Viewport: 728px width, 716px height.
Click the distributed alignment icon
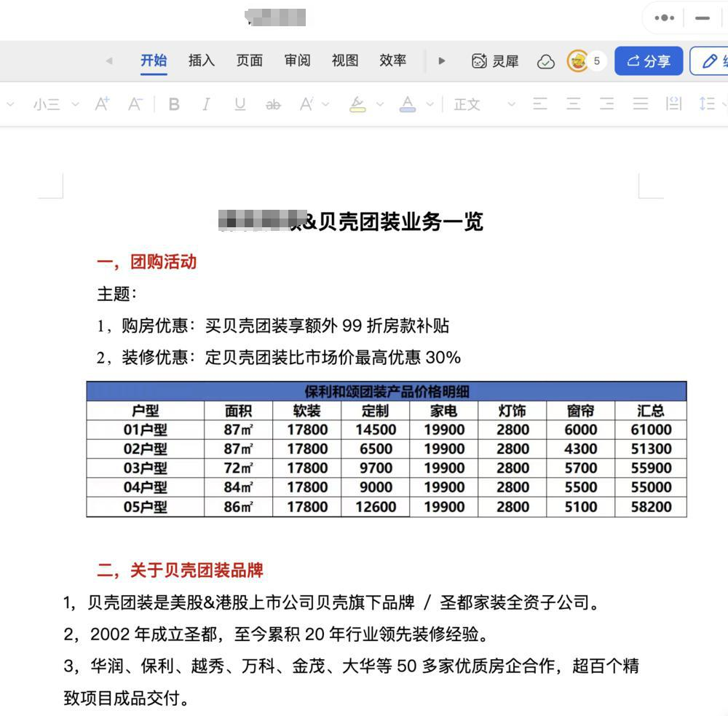673,103
